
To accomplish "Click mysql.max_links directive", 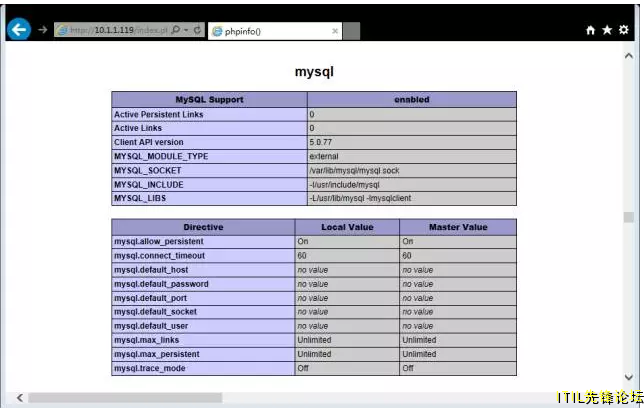I will click(147, 340).
